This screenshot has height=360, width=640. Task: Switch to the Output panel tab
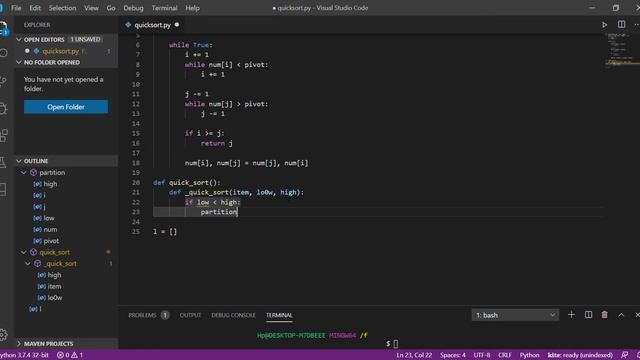coord(191,315)
